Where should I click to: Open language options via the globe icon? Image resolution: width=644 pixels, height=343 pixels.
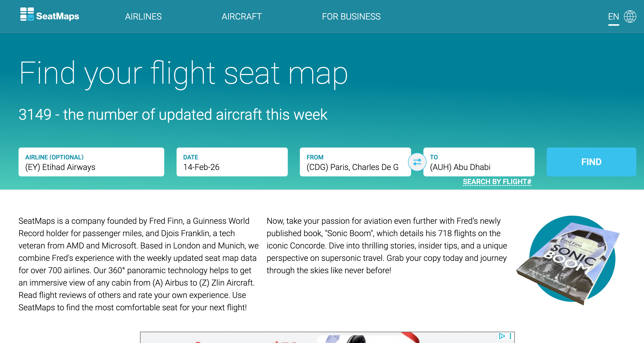click(x=630, y=16)
